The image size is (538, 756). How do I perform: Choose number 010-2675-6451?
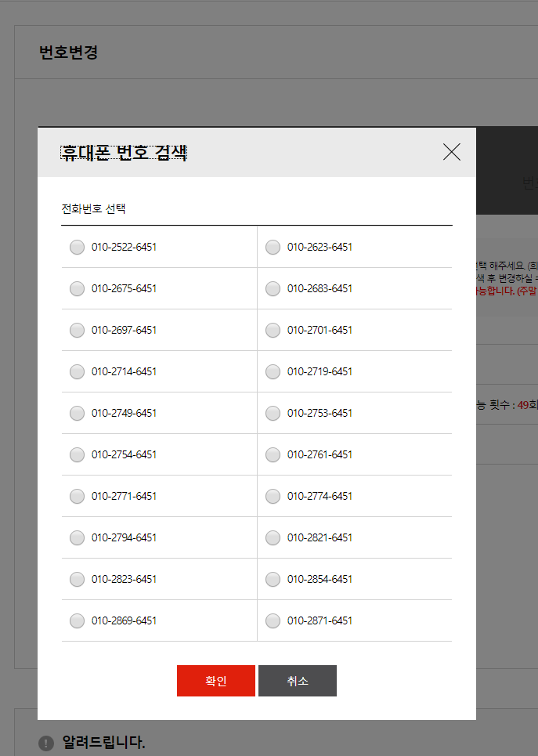click(78, 289)
